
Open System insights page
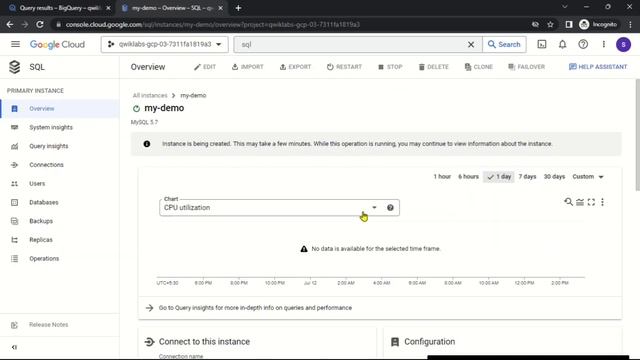click(x=60, y=127)
